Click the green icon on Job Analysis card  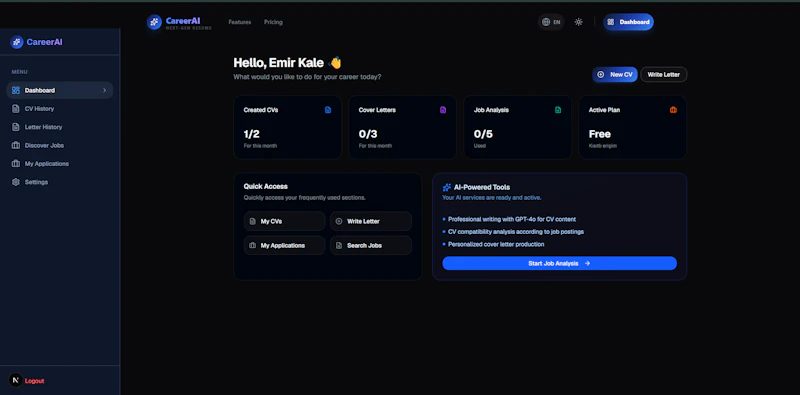click(x=558, y=110)
